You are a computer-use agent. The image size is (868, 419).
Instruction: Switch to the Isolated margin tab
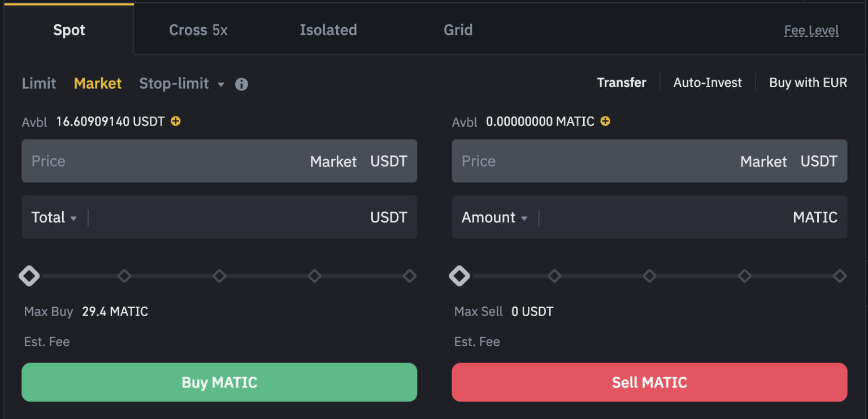coord(328,30)
